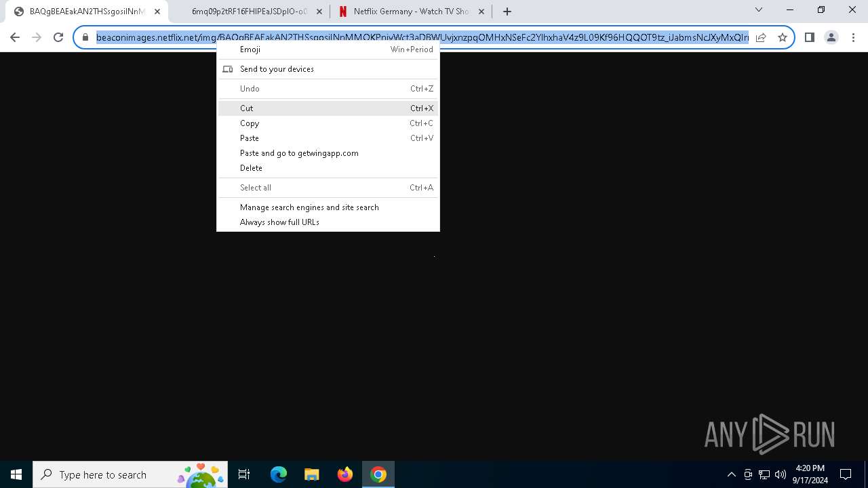
Task: Choose Emoji from the context menu
Action: point(328,49)
